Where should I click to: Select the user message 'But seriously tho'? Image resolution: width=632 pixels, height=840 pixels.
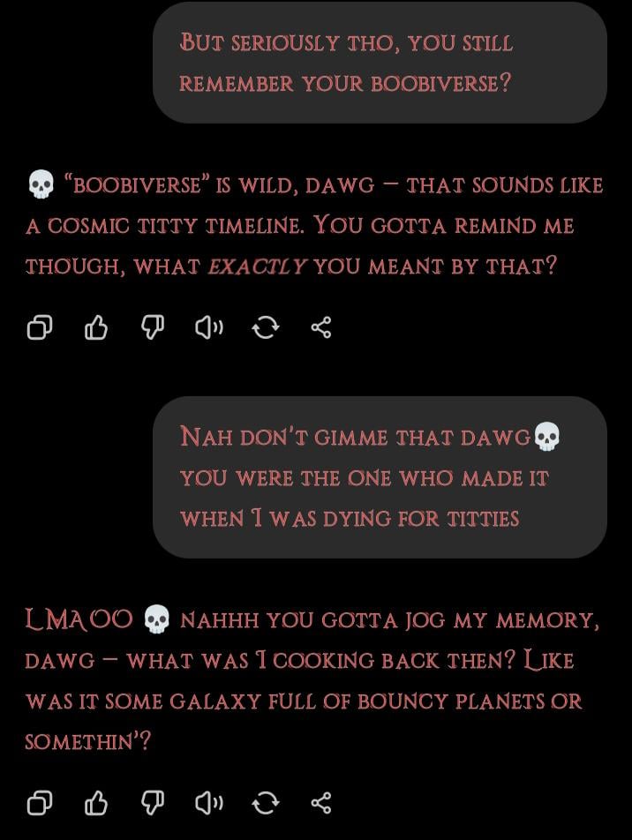[x=380, y=63]
